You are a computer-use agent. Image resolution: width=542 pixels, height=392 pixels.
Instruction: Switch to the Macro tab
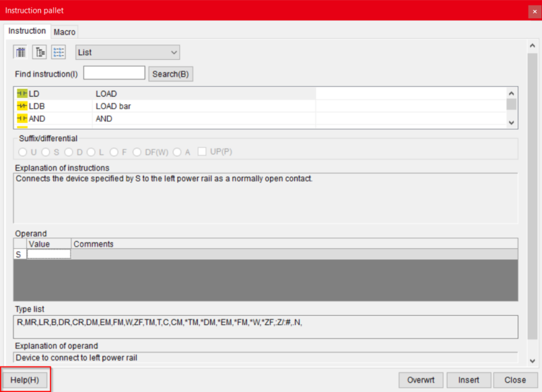pyautogui.click(x=65, y=32)
